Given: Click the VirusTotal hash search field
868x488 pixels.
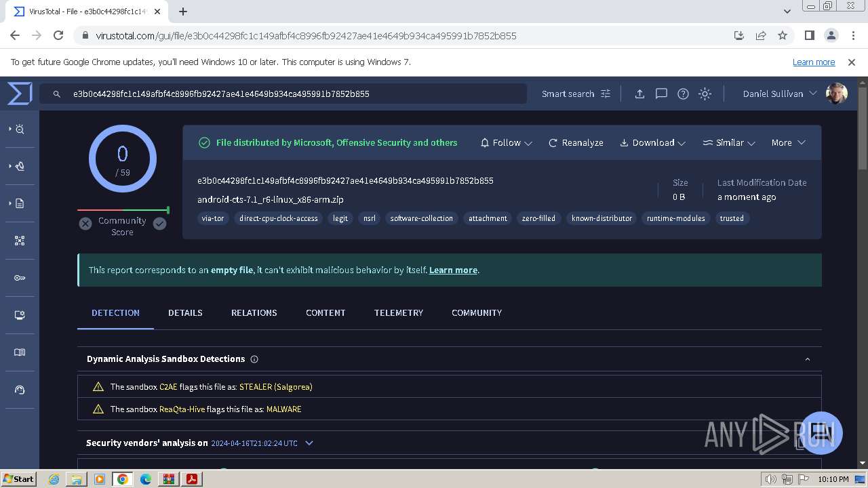Looking at the screenshot, I should point(283,94).
